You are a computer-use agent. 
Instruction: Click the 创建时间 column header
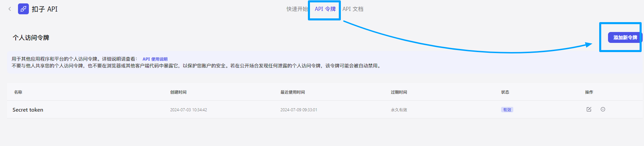pos(178,92)
